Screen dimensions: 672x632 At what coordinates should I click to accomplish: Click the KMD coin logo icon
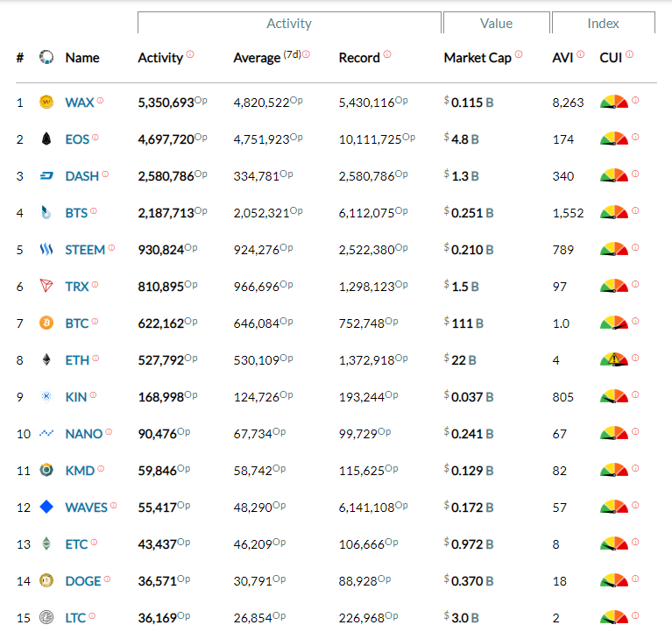46,470
